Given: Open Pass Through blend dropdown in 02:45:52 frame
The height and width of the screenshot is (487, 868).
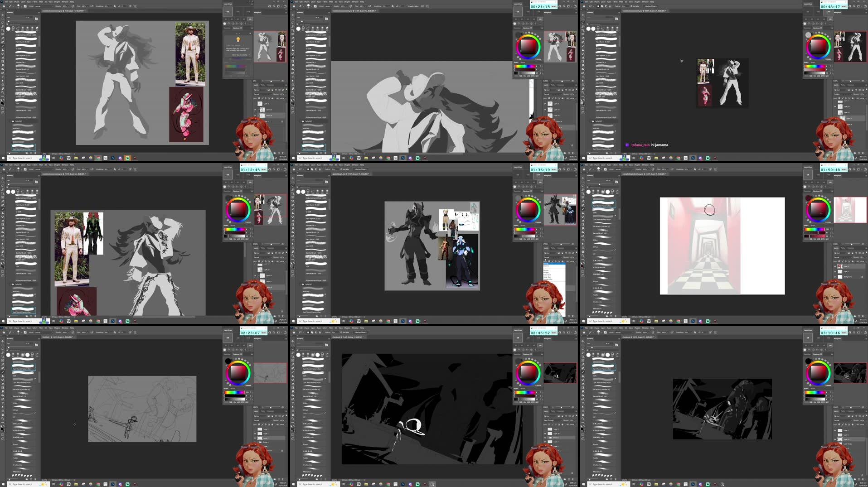Looking at the screenshot, I should [553, 420].
